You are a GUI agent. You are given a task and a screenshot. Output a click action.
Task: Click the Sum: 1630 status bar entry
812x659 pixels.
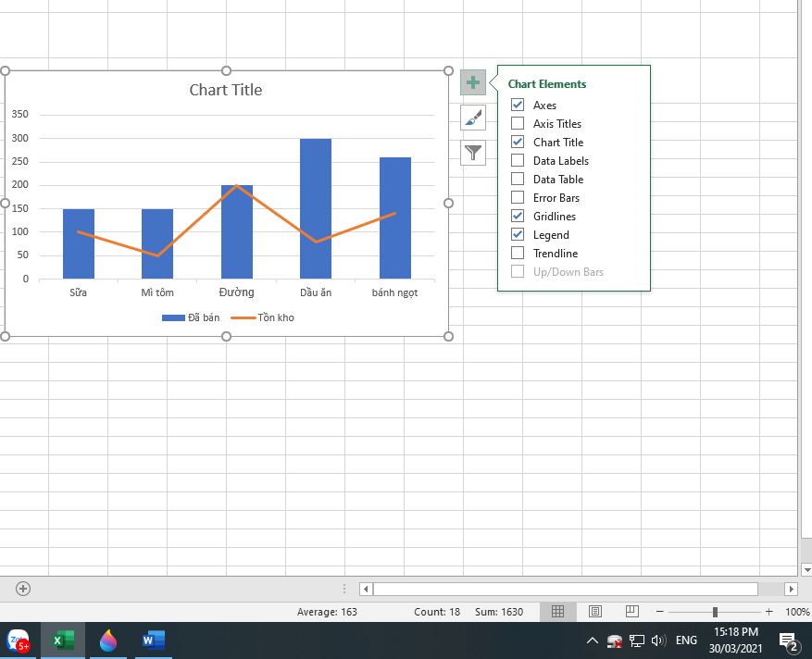click(499, 612)
